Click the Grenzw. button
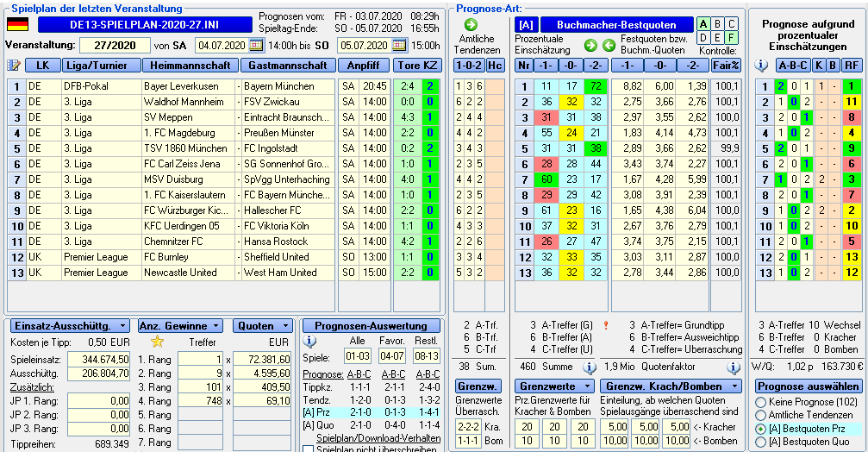The width and height of the screenshot is (868, 452). pos(478,386)
